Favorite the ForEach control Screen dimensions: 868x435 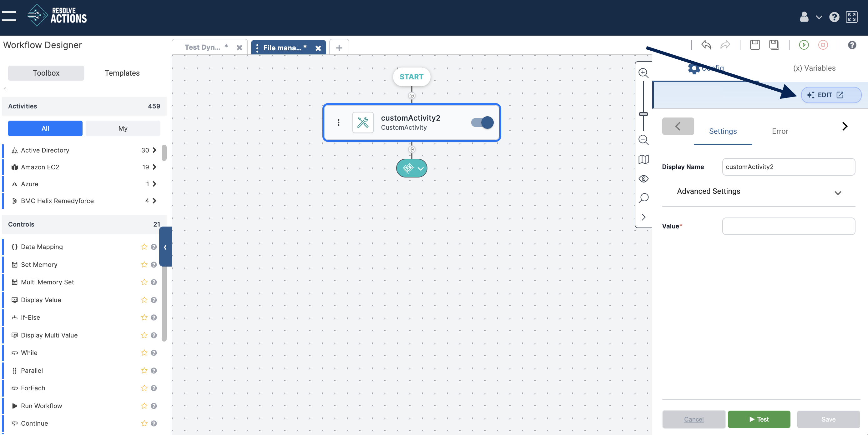[144, 388]
